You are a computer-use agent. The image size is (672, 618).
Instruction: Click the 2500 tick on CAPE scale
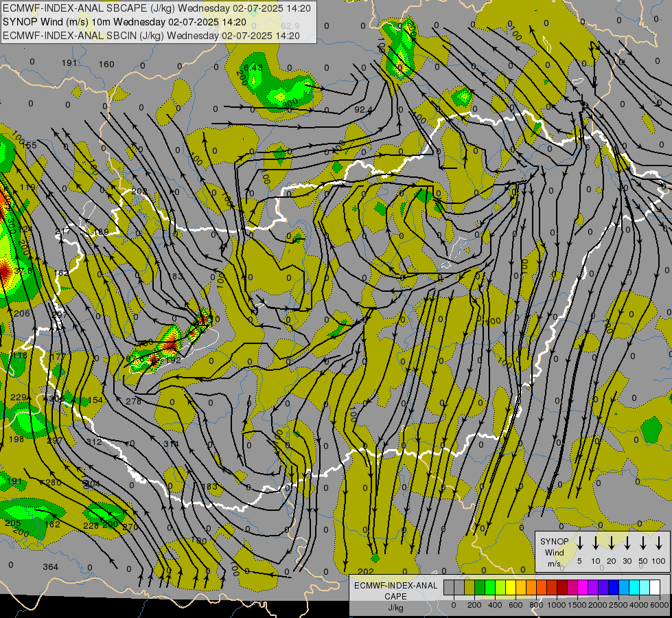(x=618, y=605)
